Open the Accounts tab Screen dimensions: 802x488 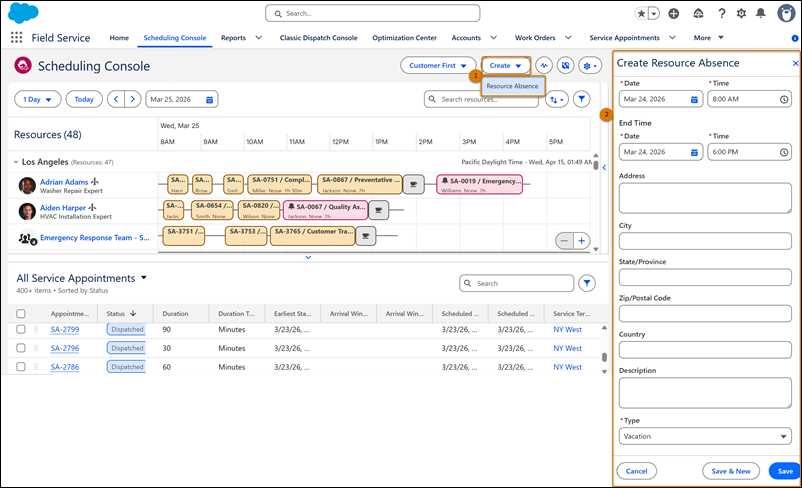coord(466,38)
